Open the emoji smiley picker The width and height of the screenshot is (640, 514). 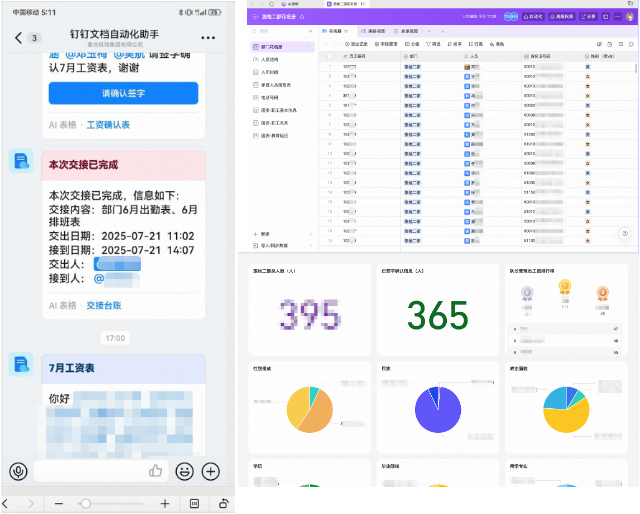click(182, 470)
